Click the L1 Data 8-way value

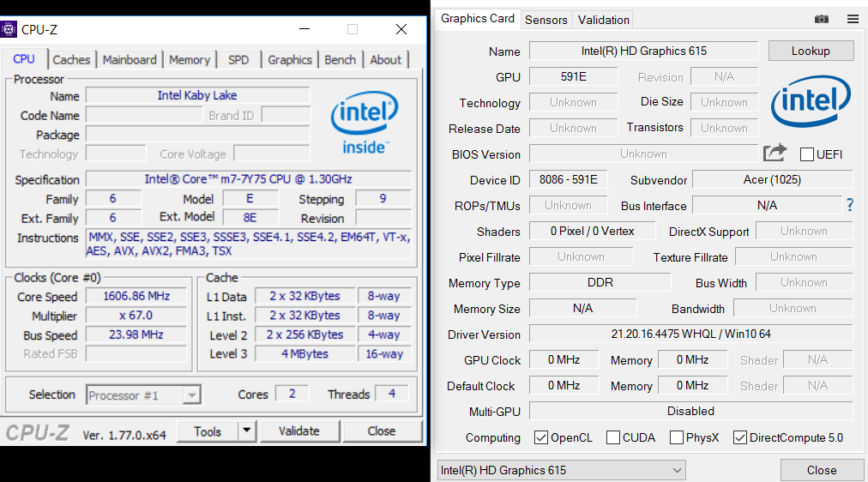click(x=384, y=296)
